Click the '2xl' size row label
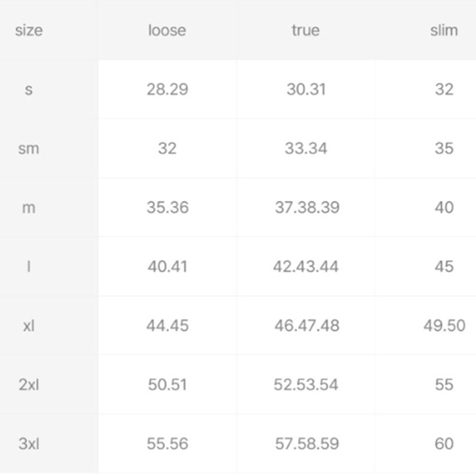The image size is (476, 476). (x=29, y=385)
